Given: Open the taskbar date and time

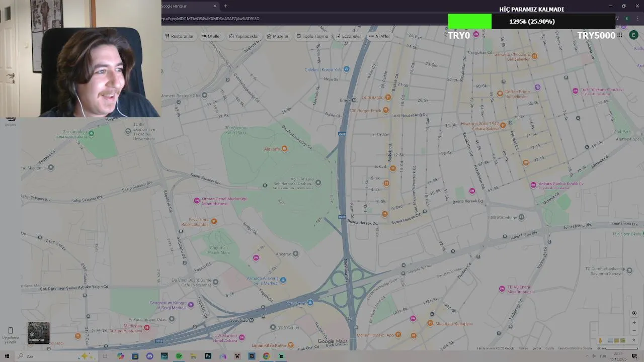Looking at the screenshot, I should pyautogui.click(x=617, y=356).
